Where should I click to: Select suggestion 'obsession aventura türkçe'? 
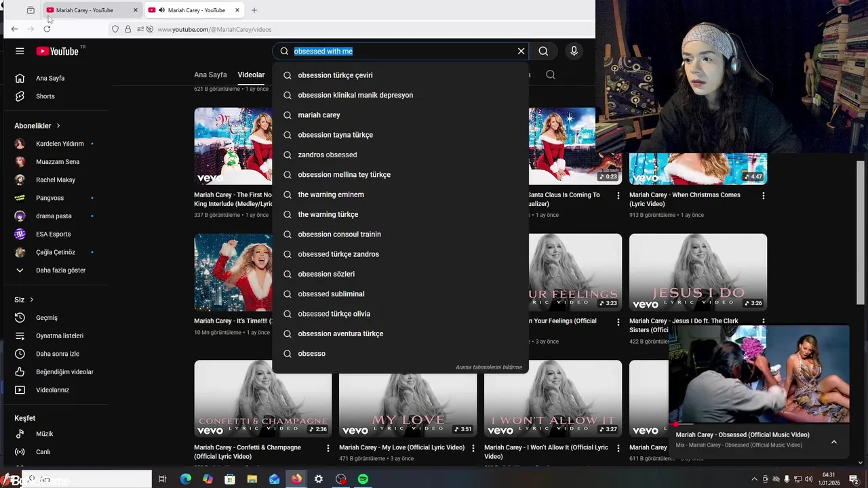[x=400, y=333]
